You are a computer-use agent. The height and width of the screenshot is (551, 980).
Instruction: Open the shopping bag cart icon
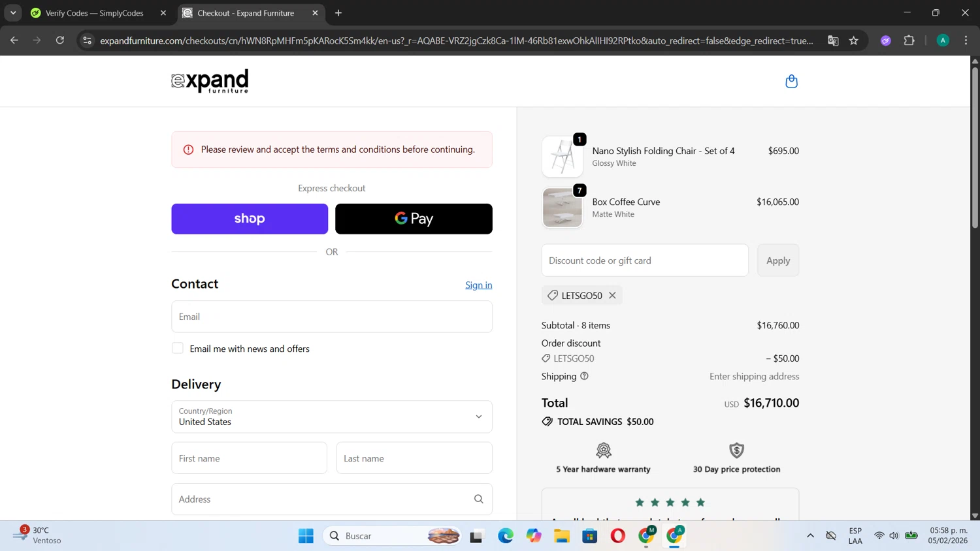tap(791, 82)
